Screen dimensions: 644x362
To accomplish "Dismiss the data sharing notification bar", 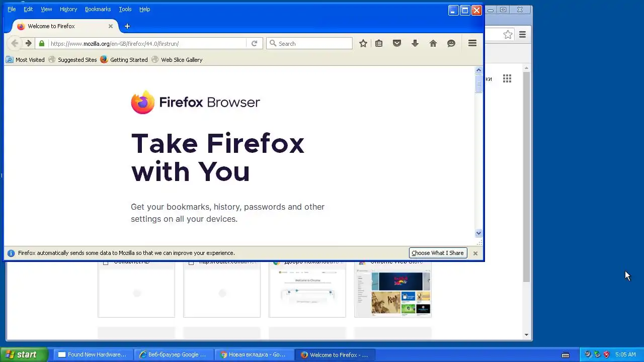I will coord(475,253).
